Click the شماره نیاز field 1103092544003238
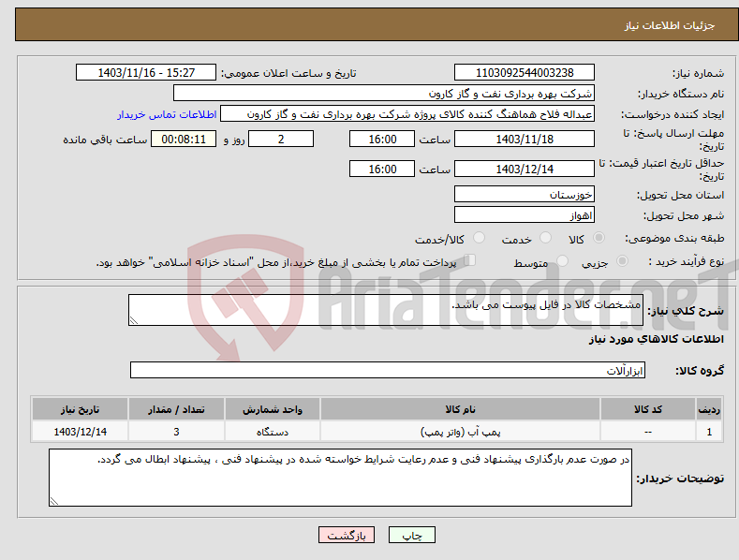Viewport: 739px width, 560px height. pos(525,73)
